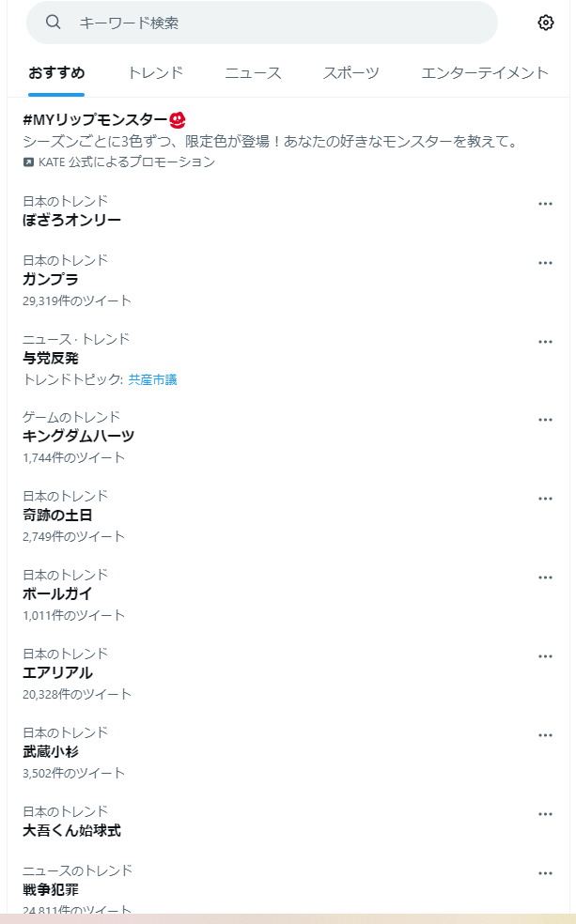Open more options for ボールガイ trend
The width and height of the screenshot is (576, 924).
[545, 577]
